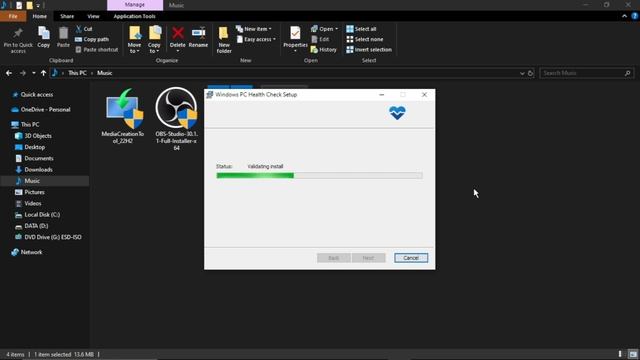Click This PC in address bar

(x=77, y=73)
